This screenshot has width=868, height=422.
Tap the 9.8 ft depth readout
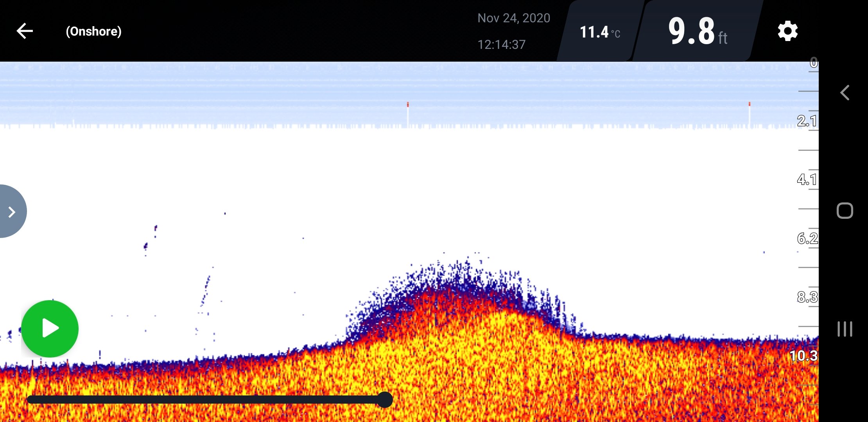(698, 31)
